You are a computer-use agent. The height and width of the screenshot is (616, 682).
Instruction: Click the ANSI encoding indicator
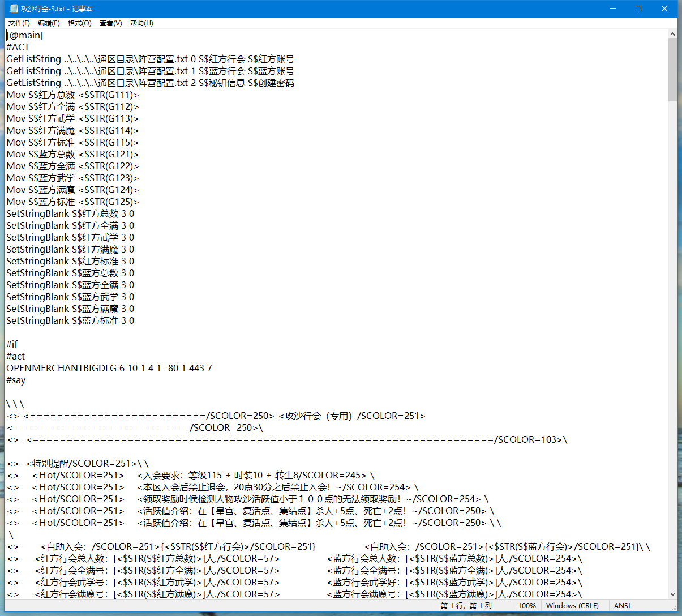point(622,606)
